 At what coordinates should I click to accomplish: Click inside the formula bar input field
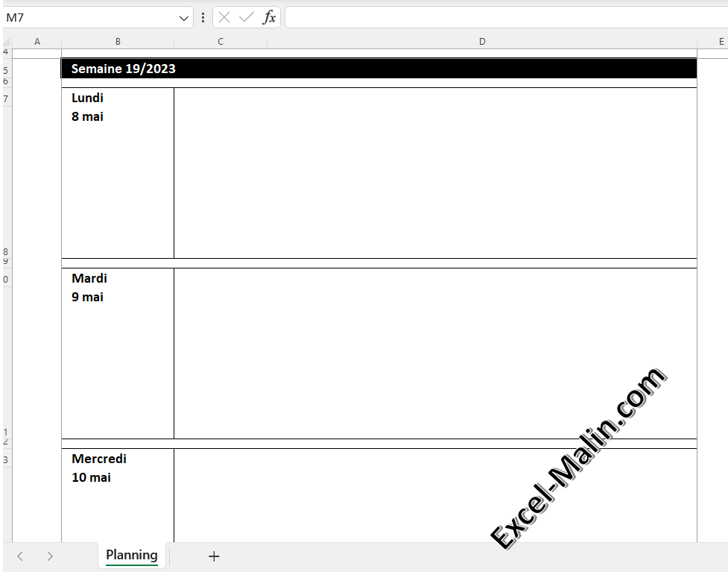tap(499, 17)
